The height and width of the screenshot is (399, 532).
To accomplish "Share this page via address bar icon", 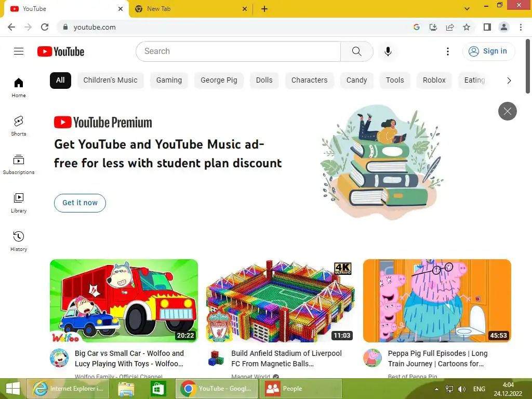I will (x=450, y=27).
